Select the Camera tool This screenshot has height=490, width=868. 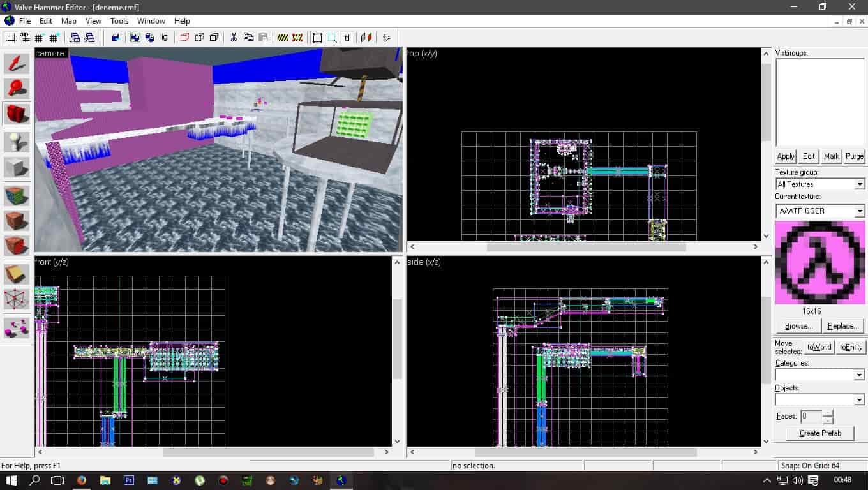17,114
